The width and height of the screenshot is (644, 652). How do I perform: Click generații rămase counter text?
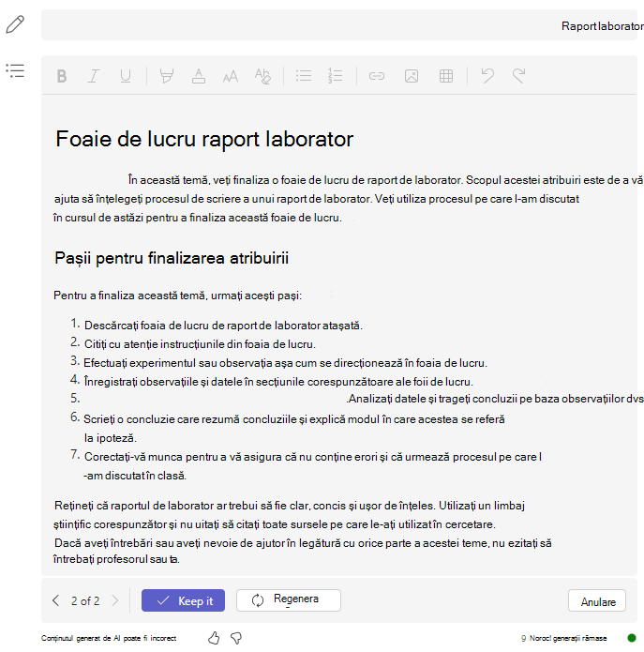[563, 638]
